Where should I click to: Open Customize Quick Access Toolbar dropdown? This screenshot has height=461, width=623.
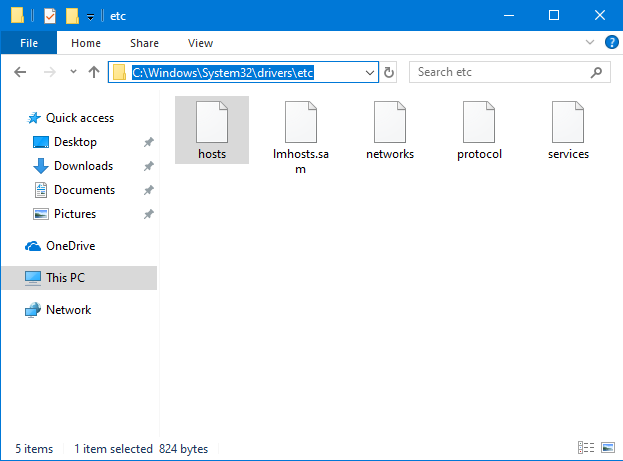point(90,16)
